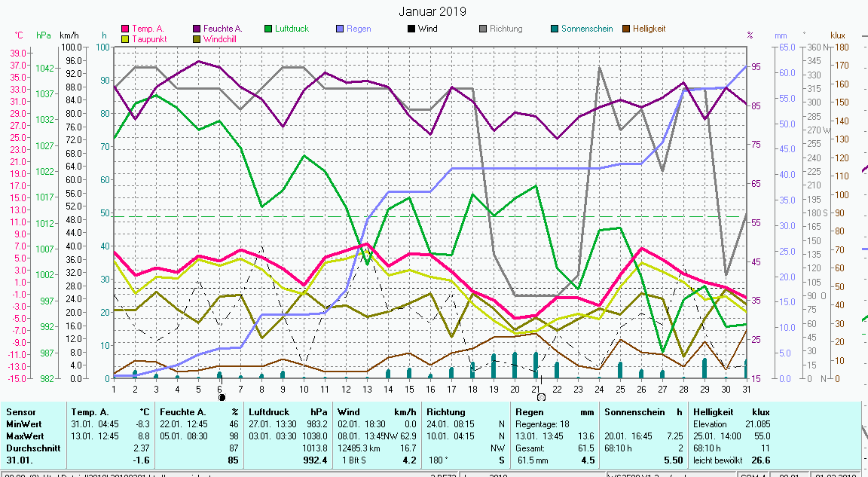Screen dimensions: 868x477
Task: Click the new moon icon below day 6
Action: (x=222, y=396)
